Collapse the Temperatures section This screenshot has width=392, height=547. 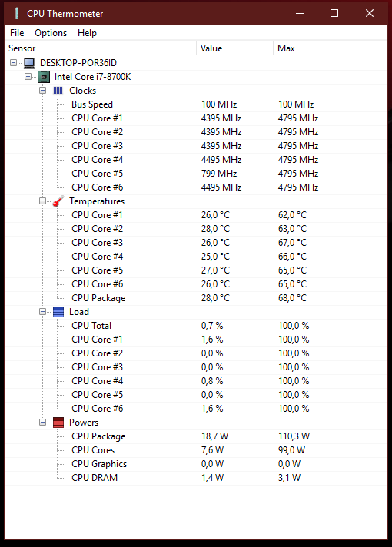[42, 201]
